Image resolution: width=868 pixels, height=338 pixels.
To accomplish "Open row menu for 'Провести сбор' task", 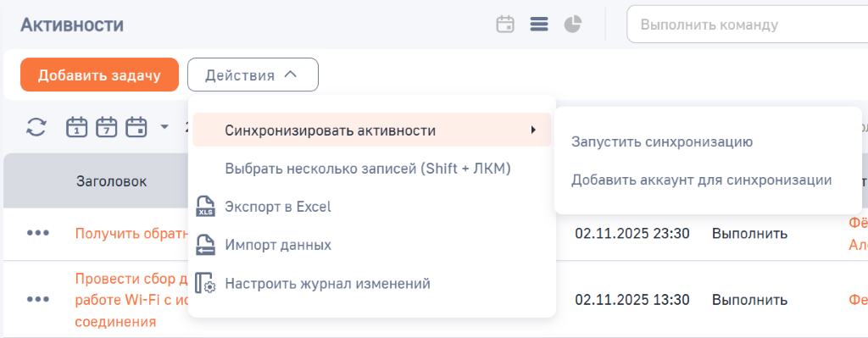I will click(x=37, y=299).
